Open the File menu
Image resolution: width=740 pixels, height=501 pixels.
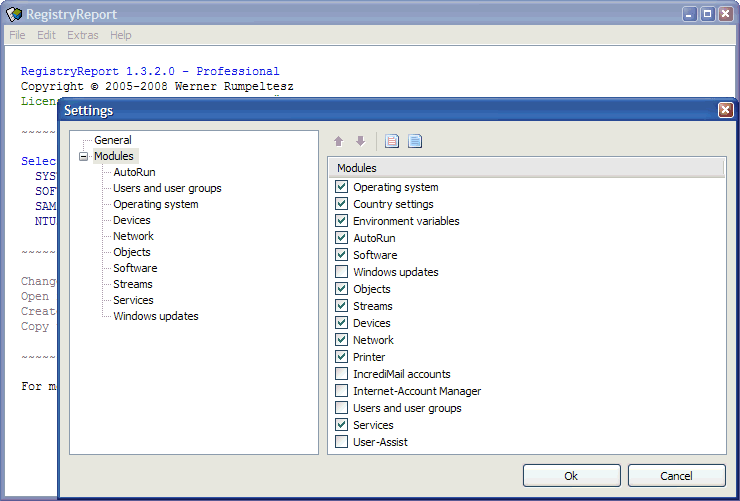(17, 35)
